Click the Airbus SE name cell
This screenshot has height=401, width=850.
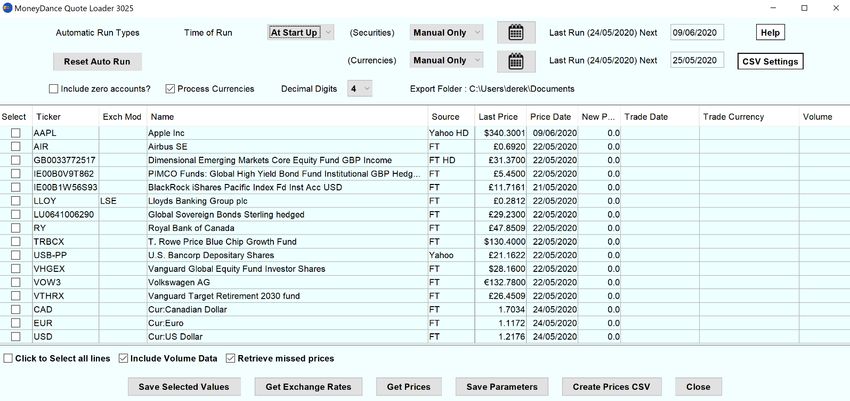coord(287,146)
